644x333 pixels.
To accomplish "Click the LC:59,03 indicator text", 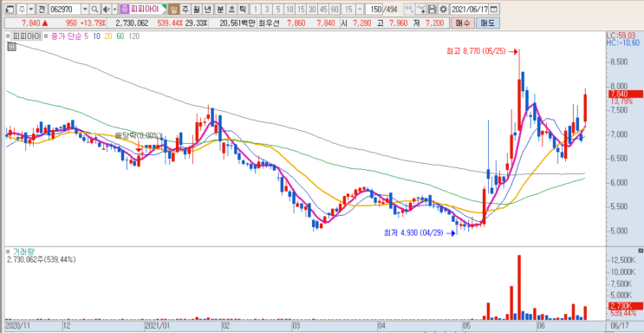I will [621, 36].
